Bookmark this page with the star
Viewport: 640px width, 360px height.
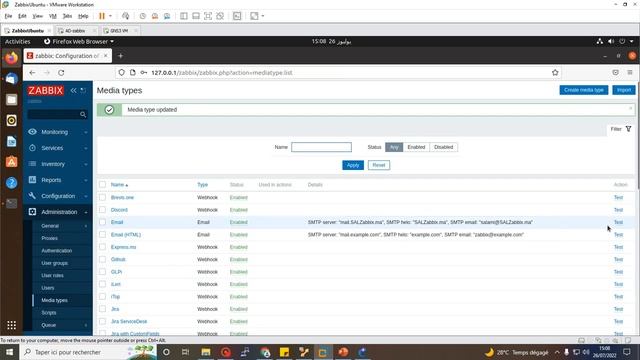pyautogui.click(x=555, y=73)
